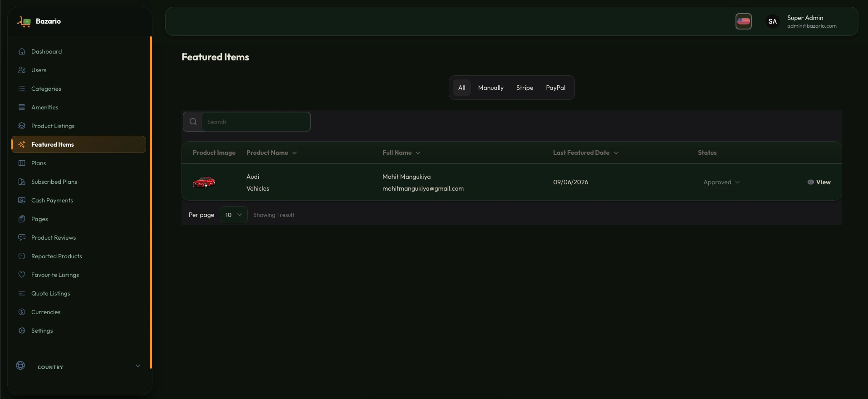Click the mohitmangukiya@gmail.com email text
This screenshot has height=399, width=868.
(423, 188)
